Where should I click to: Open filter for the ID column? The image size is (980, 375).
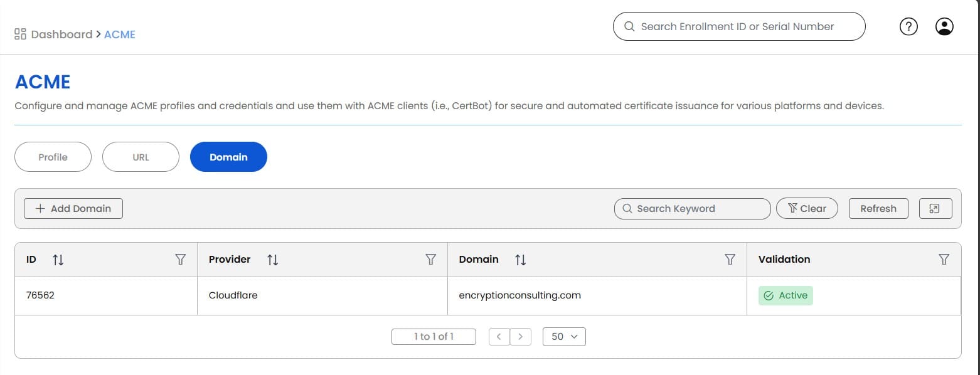pyautogui.click(x=181, y=260)
